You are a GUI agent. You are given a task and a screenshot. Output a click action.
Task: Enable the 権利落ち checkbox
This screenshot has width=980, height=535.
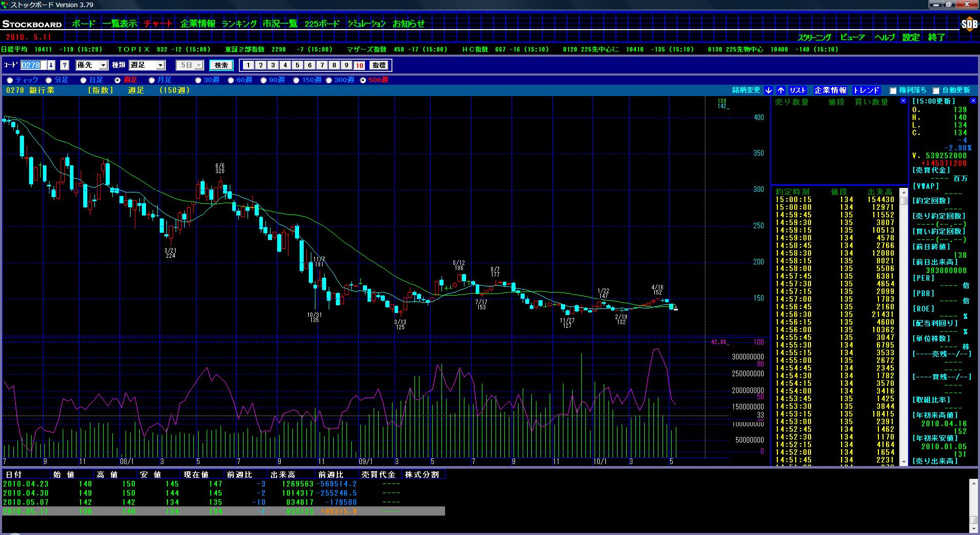[893, 91]
